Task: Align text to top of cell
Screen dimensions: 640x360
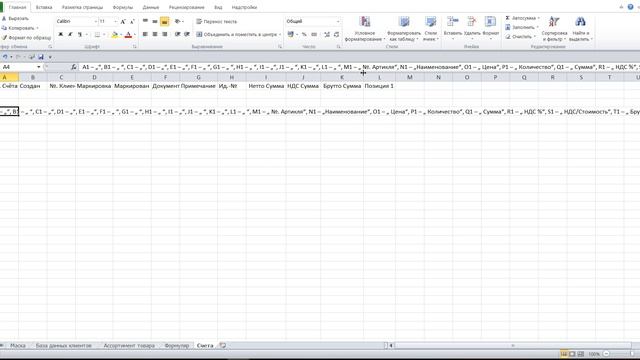Action: (145, 21)
